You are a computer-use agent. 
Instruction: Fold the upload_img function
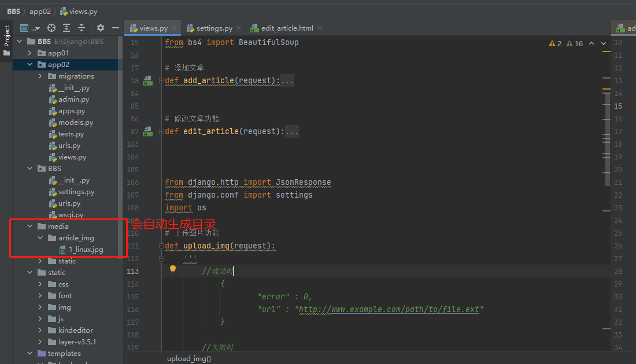coord(161,246)
